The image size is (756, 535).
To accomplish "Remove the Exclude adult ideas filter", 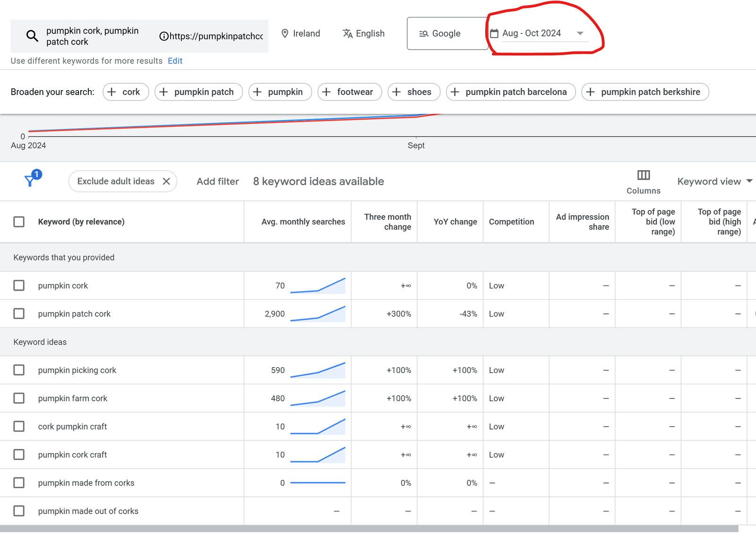I will 166,181.
